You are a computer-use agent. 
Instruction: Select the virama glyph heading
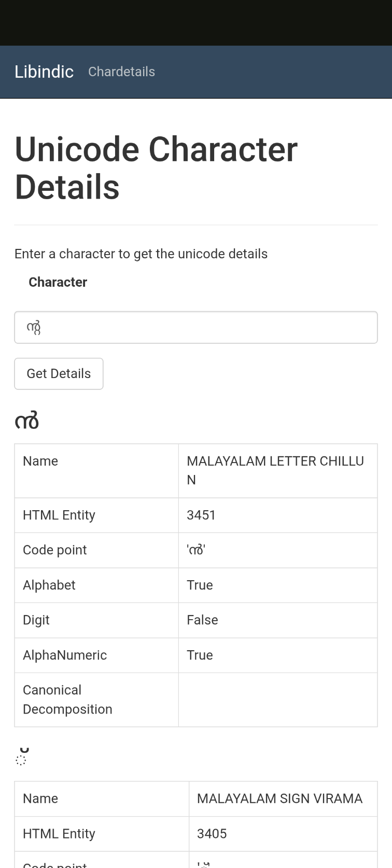point(21,757)
